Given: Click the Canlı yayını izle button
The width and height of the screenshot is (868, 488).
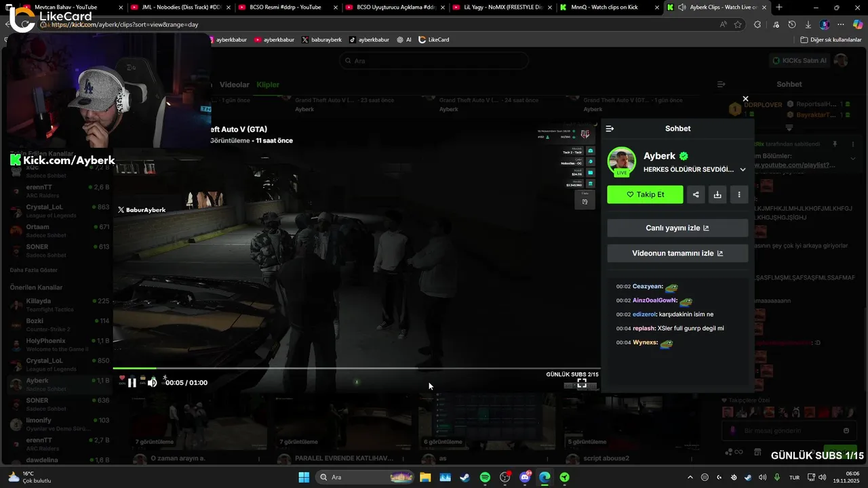Looking at the screenshot, I should [677, 228].
